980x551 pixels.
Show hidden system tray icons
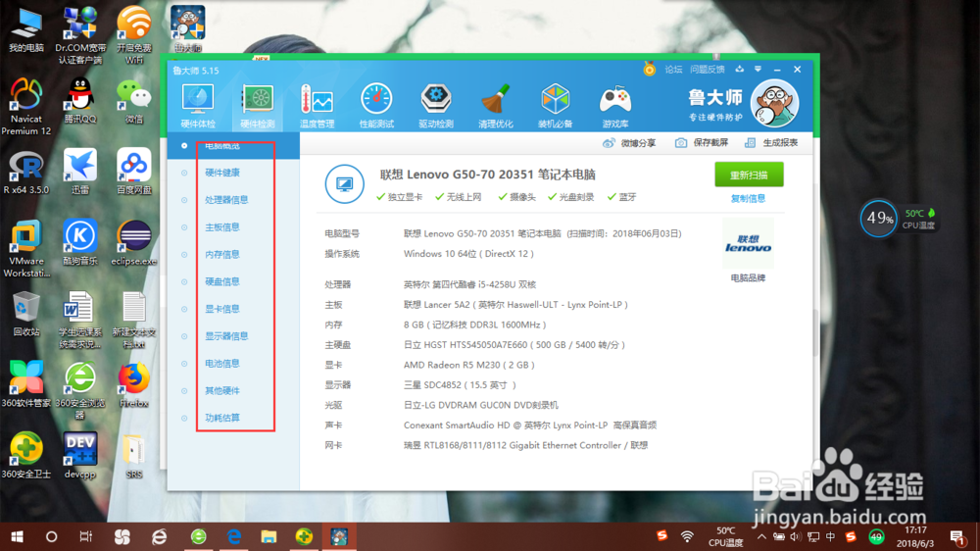click(761, 536)
